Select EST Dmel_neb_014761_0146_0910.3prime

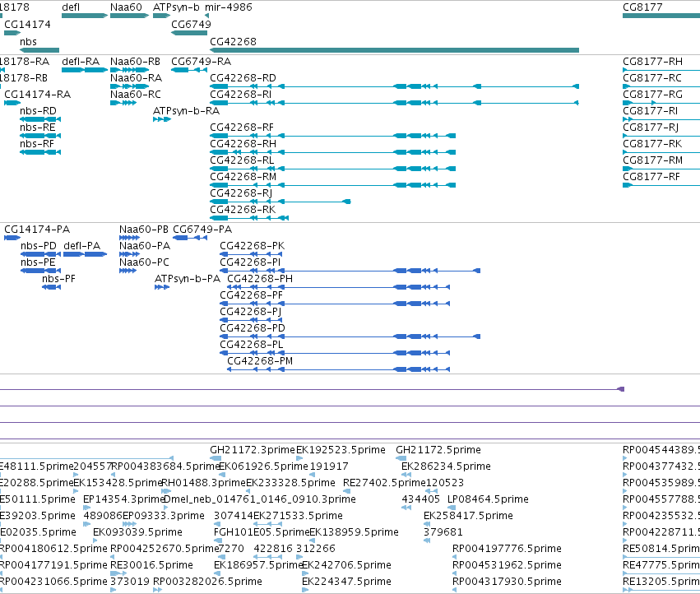[x=260, y=499]
